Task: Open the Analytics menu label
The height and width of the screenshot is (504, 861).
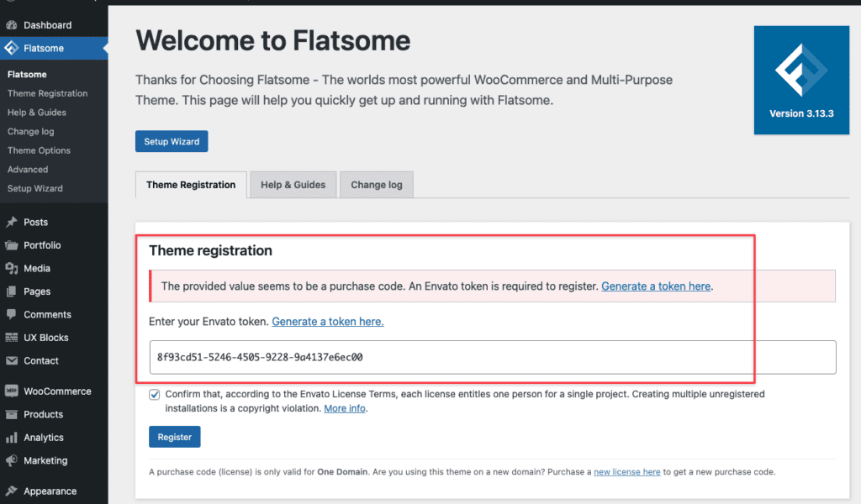Action: (44, 437)
